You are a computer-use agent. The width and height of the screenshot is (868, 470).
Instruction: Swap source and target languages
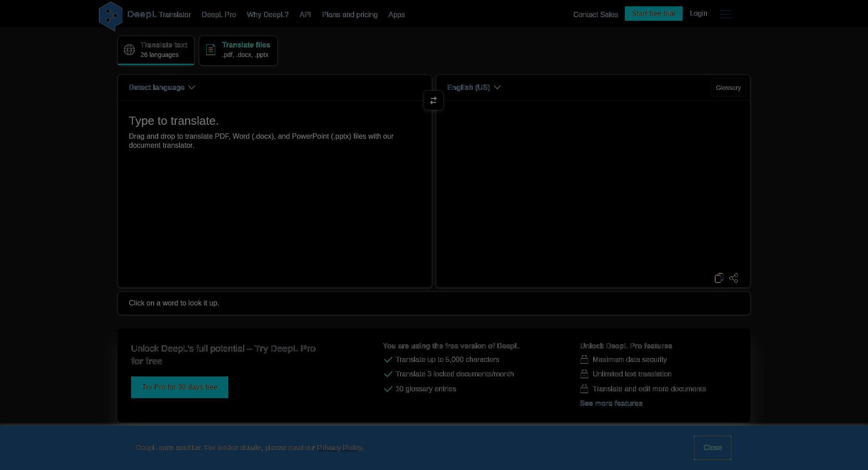(434, 100)
